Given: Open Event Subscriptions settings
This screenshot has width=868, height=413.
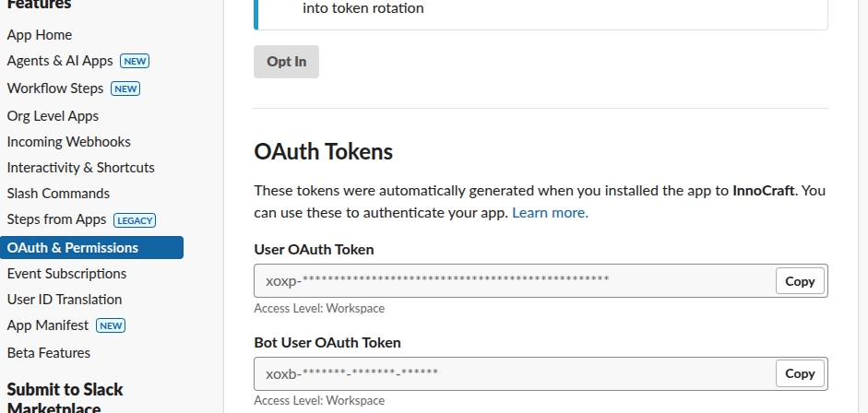Looking at the screenshot, I should [x=66, y=274].
